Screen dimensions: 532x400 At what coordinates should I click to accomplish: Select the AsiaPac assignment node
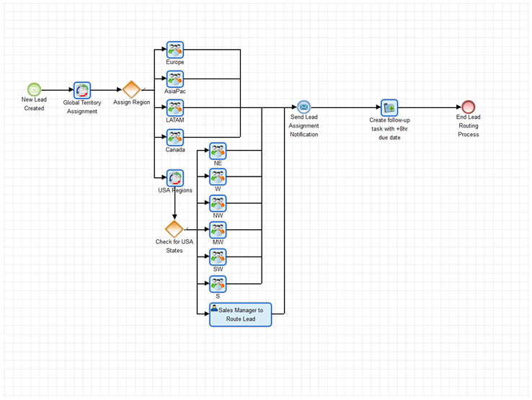[x=175, y=79]
